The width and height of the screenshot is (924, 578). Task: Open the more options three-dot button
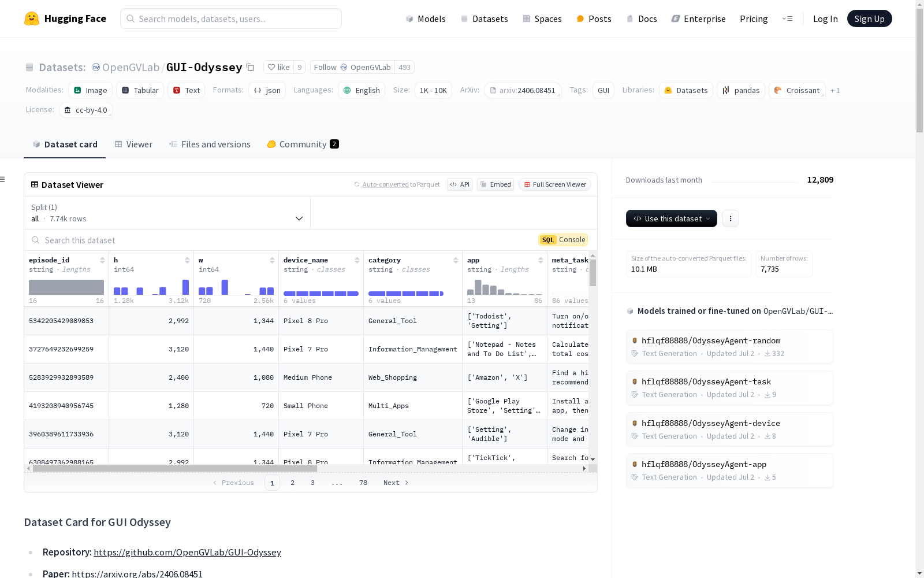click(731, 218)
